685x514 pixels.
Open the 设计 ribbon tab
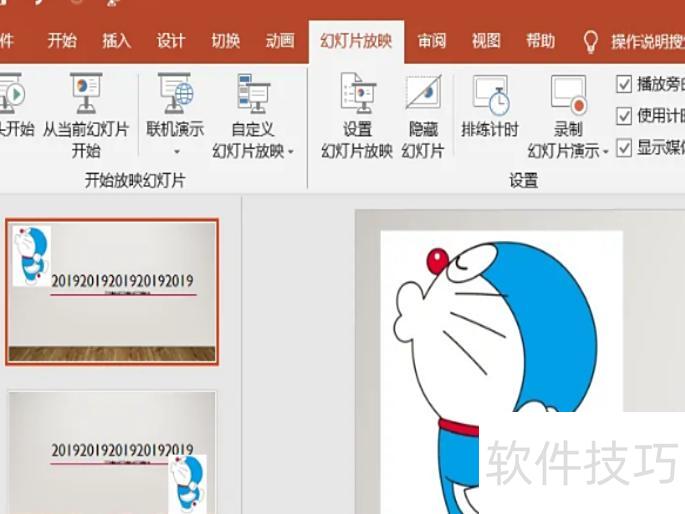click(x=171, y=41)
